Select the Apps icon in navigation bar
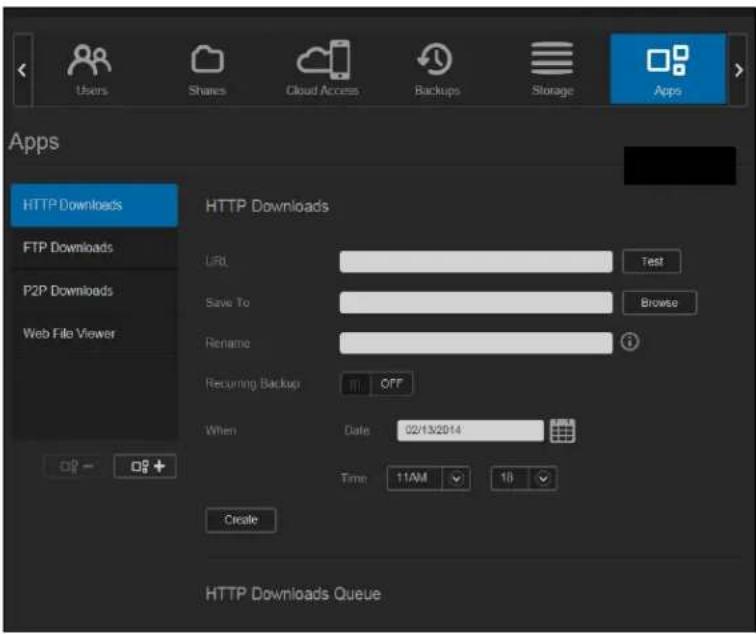 click(668, 69)
